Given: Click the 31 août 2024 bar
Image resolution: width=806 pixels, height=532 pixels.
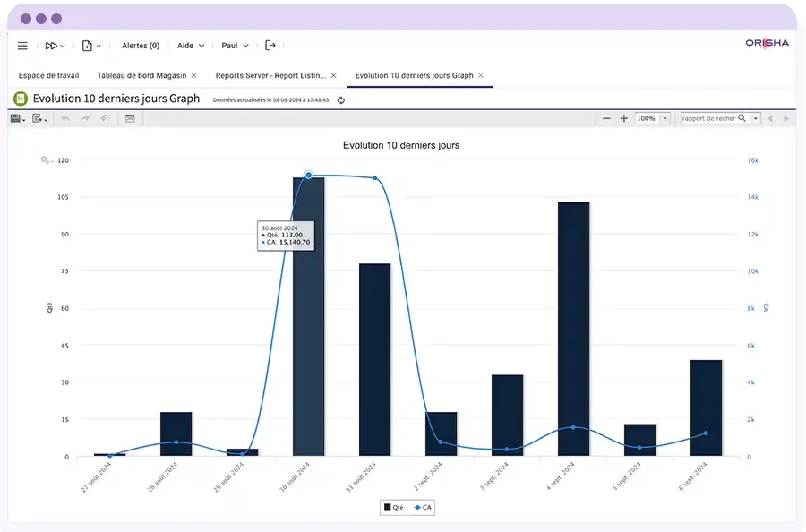Looking at the screenshot, I should coord(374,360).
